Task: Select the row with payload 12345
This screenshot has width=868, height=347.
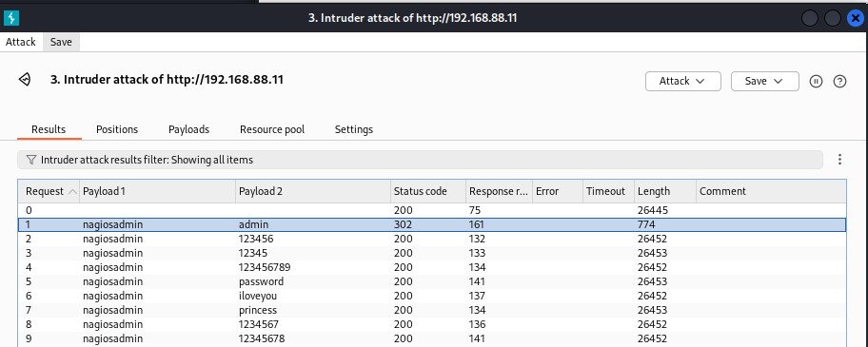Action: [432, 253]
